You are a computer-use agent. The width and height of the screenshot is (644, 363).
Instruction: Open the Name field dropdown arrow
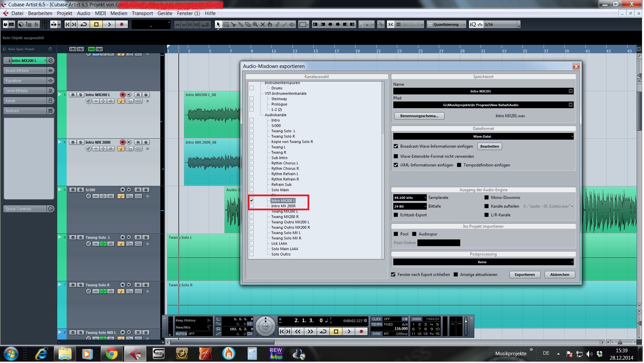point(571,91)
